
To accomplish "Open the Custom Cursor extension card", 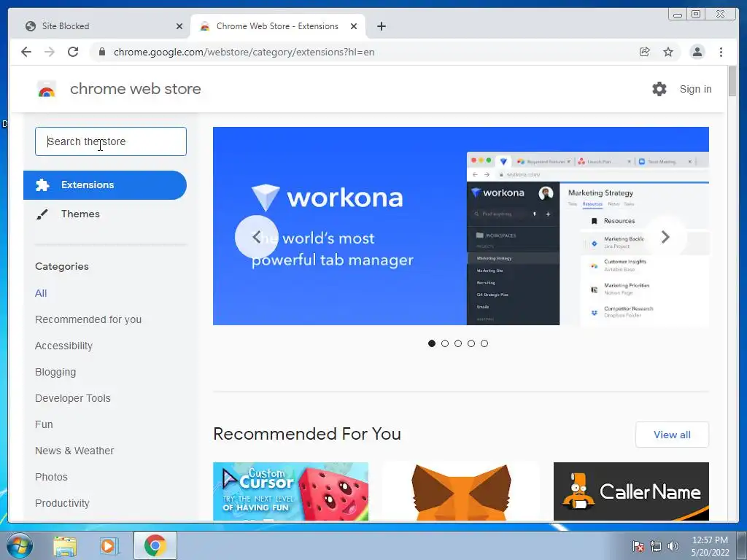I will pyautogui.click(x=290, y=491).
